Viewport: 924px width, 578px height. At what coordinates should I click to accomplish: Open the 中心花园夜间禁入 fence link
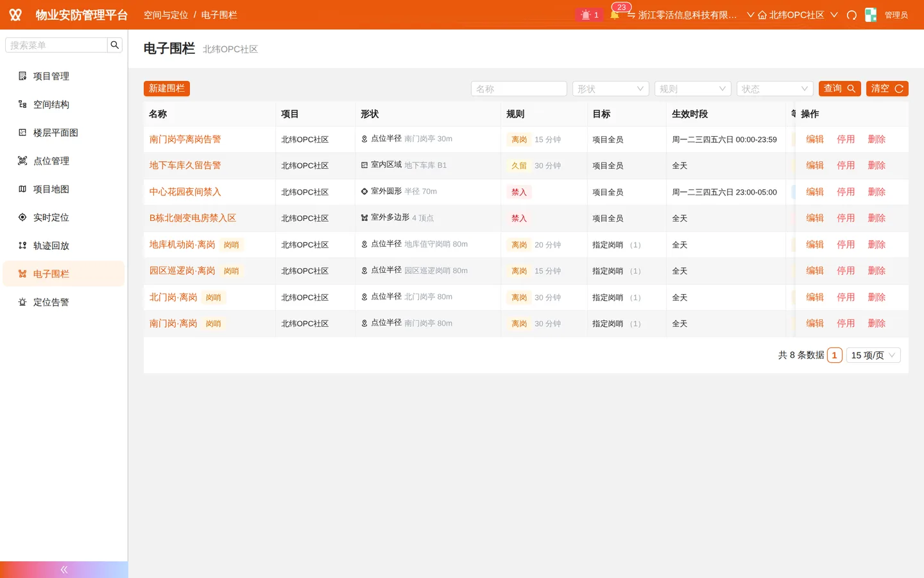pyautogui.click(x=185, y=192)
